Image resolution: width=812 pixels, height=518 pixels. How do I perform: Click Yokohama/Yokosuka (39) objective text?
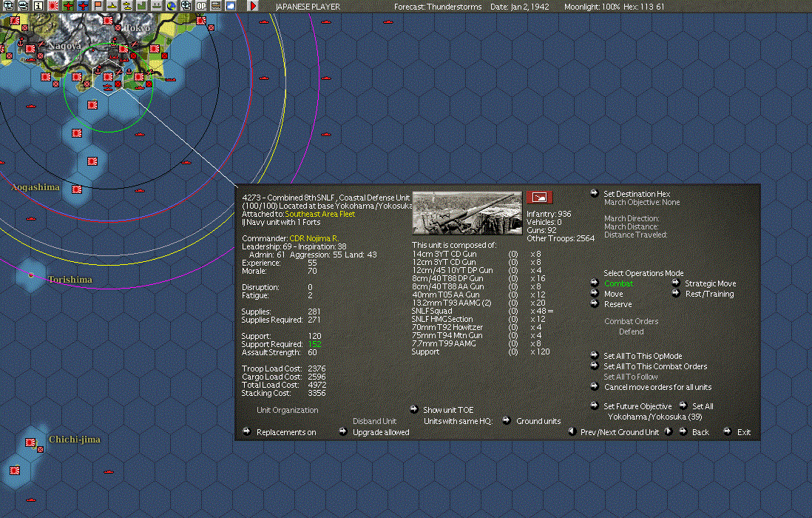pyautogui.click(x=654, y=417)
